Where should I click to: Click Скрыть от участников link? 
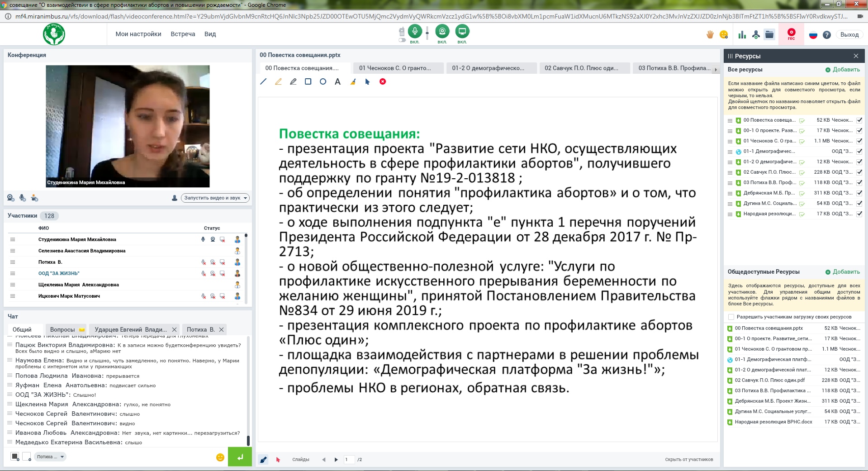(689, 460)
